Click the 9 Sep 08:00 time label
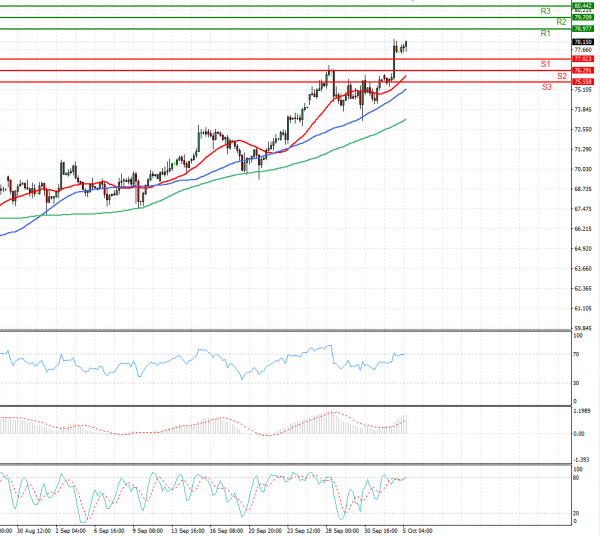The image size is (600, 537). click(x=148, y=531)
